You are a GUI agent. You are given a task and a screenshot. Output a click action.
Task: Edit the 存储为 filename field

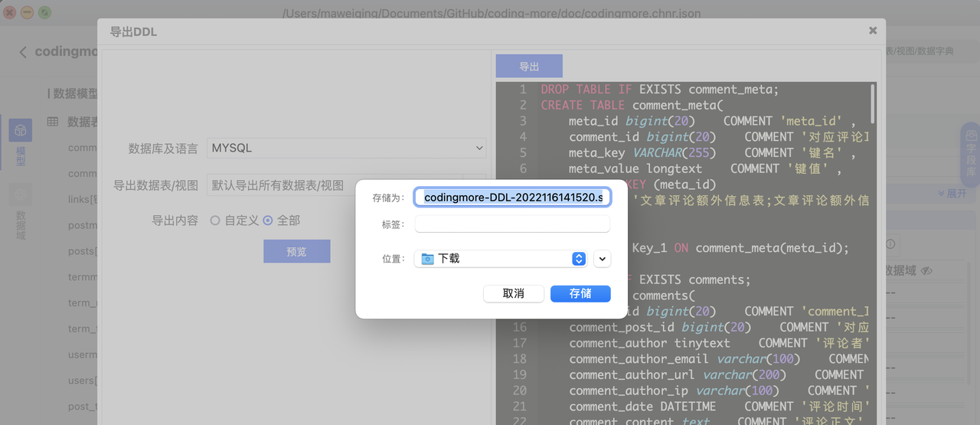click(512, 198)
